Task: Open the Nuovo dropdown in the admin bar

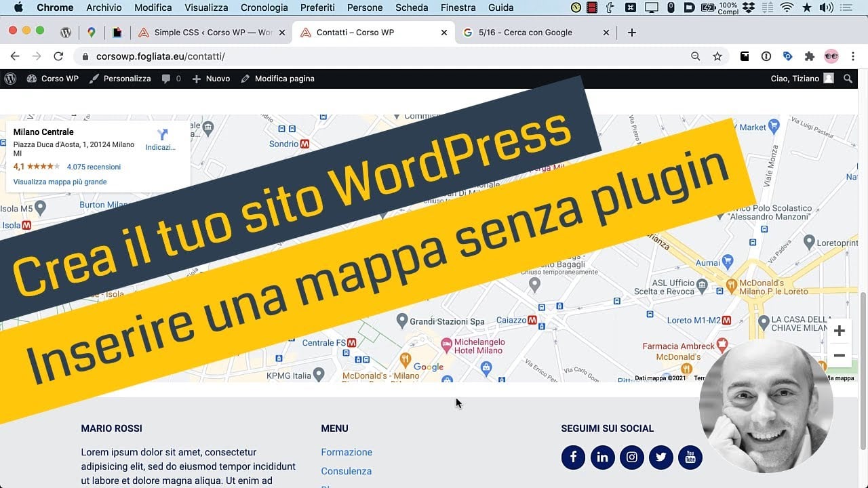Action: click(x=211, y=79)
